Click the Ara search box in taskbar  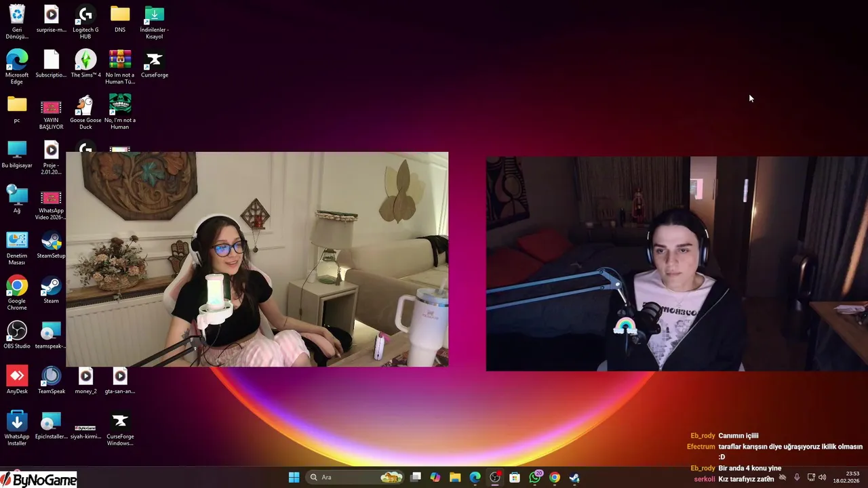tap(355, 477)
